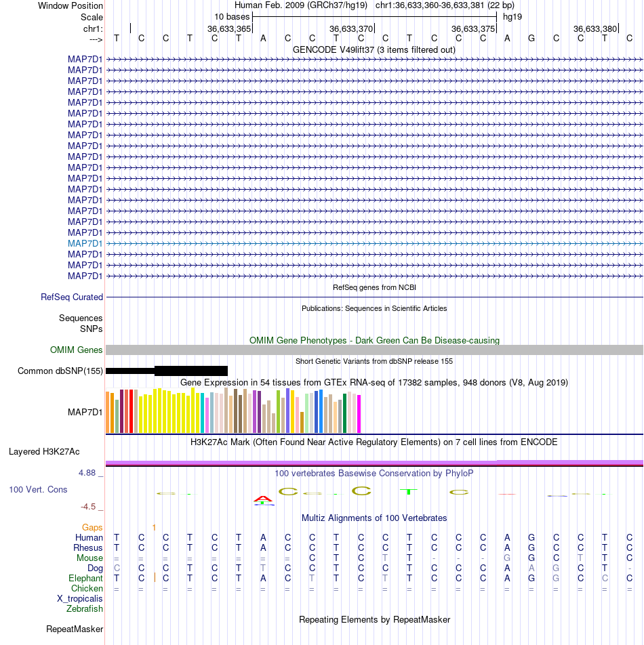Click the '10 bases' scale bar label

232,17
